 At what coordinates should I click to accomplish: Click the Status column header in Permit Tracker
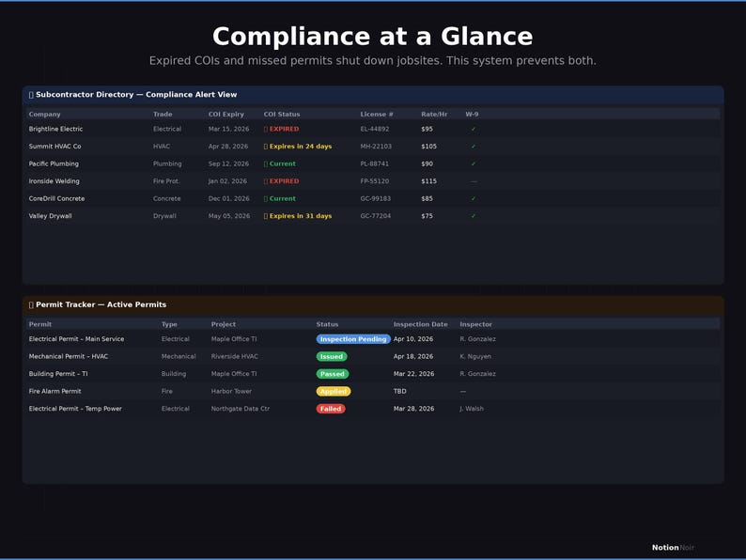pyautogui.click(x=327, y=324)
